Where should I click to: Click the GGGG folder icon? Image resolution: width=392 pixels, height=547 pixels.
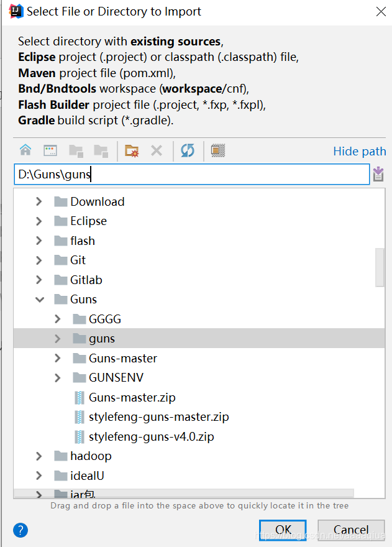(80, 319)
